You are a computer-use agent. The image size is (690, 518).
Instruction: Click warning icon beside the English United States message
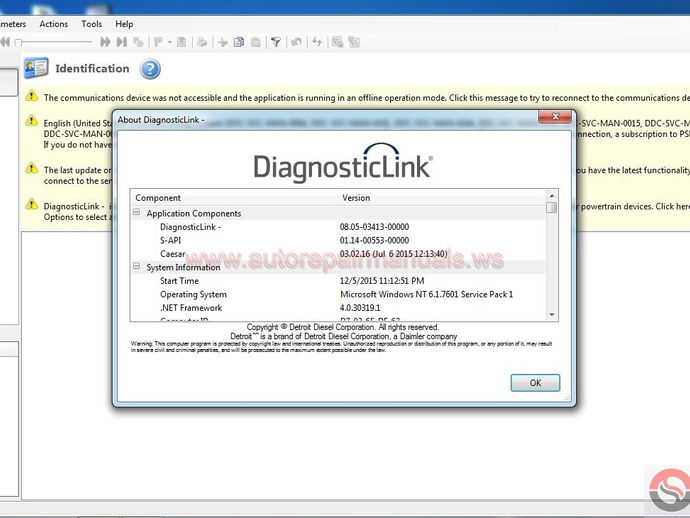pyautogui.click(x=32, y=120)
